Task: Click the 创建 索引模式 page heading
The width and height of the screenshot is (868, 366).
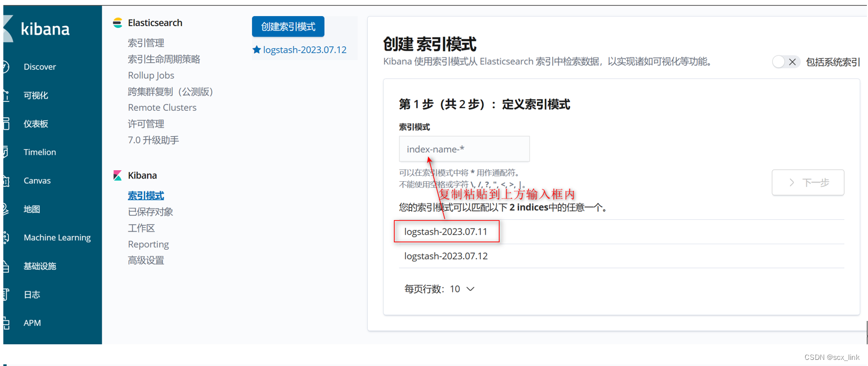Action: click(430, 44)
